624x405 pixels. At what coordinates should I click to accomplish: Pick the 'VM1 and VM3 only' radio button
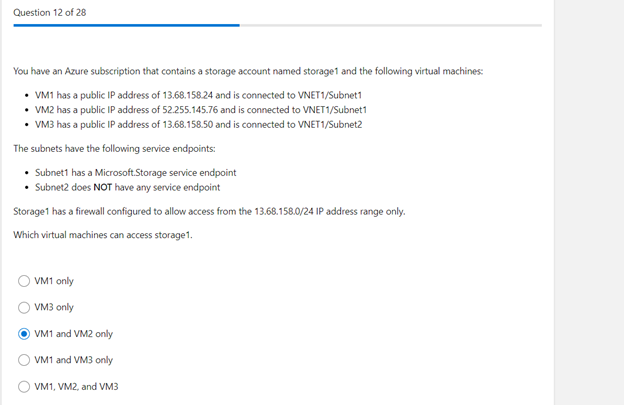(24, 360)
